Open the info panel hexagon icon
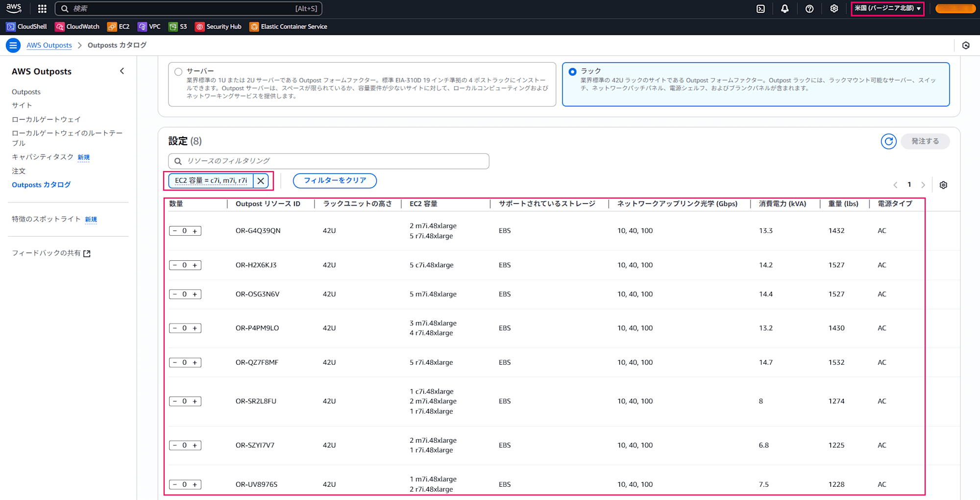 pyautogui.click(x=966, y=45)
